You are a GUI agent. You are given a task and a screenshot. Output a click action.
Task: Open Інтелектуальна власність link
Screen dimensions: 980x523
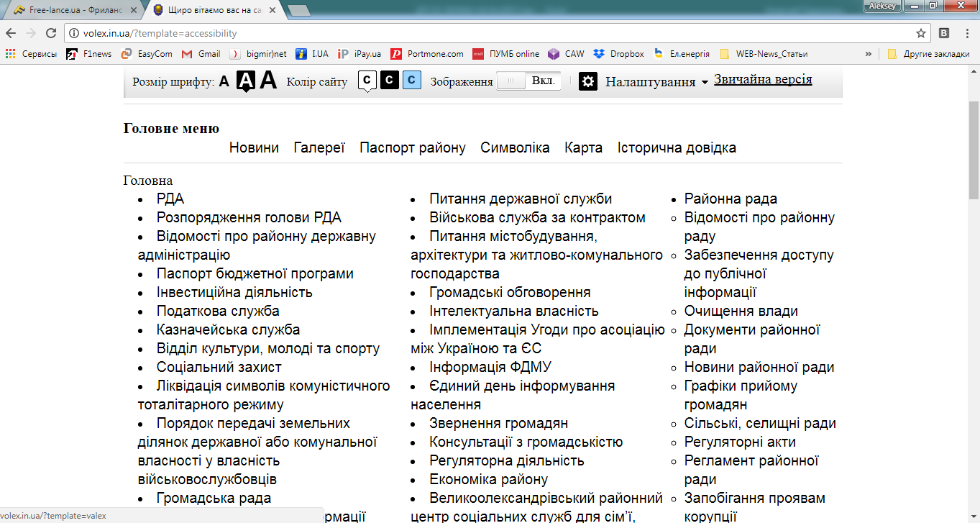[x=514, y=311]
